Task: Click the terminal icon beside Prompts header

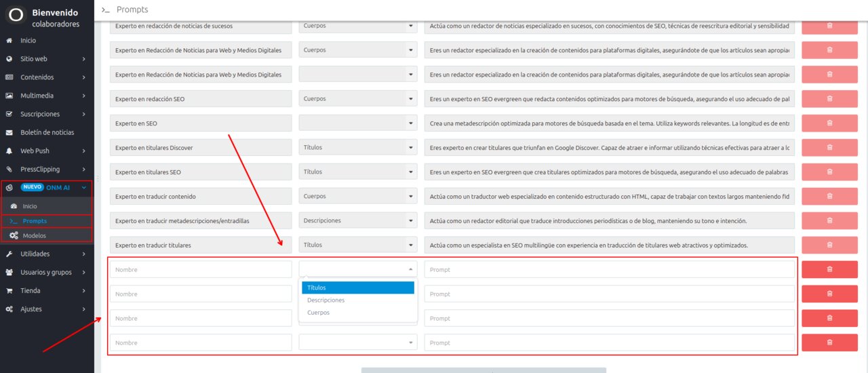Action: pyautogui.click(x=105, y=9)
